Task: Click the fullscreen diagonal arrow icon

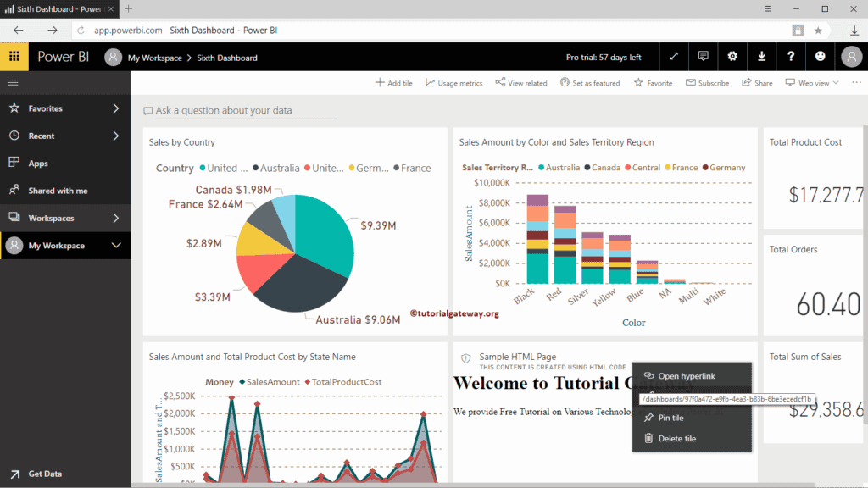Action: coord(674,57)
